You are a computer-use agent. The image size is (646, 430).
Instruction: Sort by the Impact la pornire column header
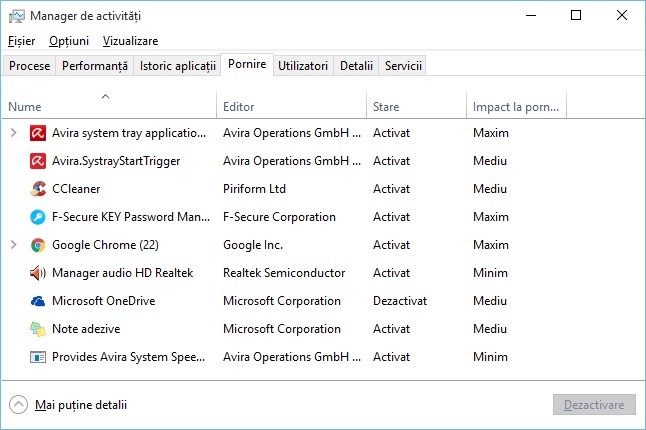point(517,107)
